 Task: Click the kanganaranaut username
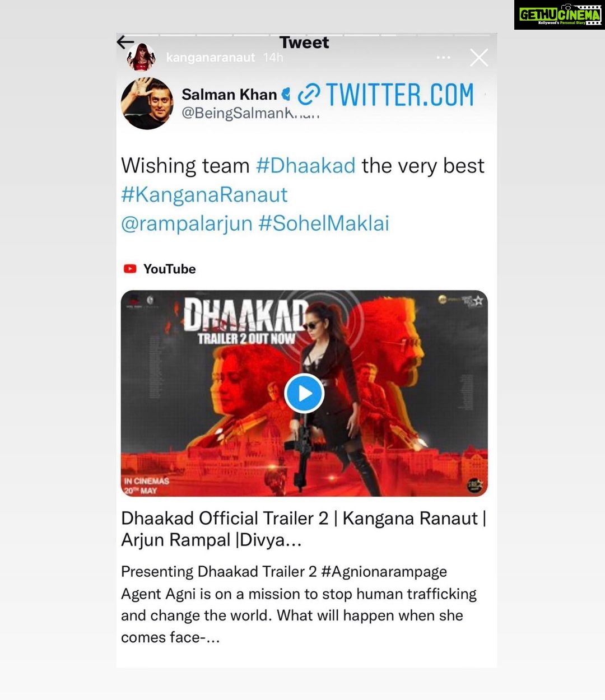coord(211,57)
